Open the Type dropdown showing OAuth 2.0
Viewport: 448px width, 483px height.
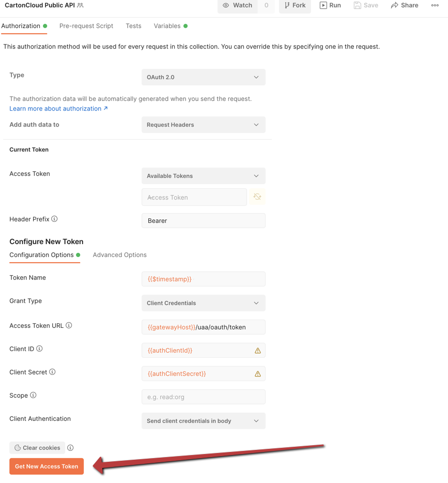tap(203, 77)
